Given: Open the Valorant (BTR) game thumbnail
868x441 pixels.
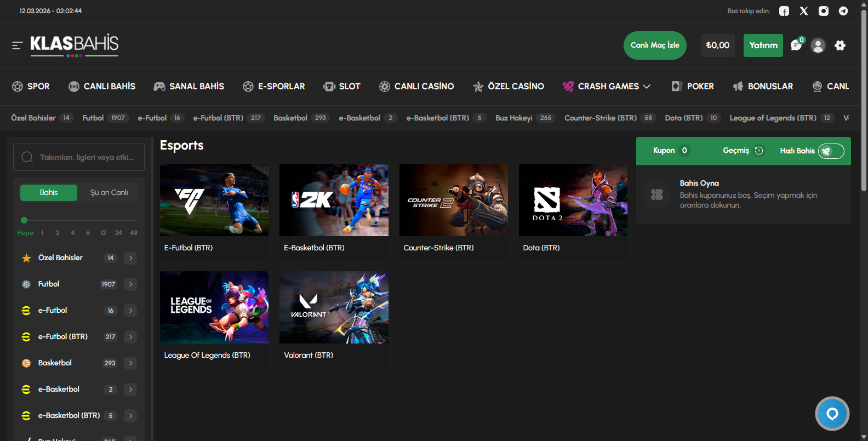Looking at the screenshot, I should [x=334, y=308].
